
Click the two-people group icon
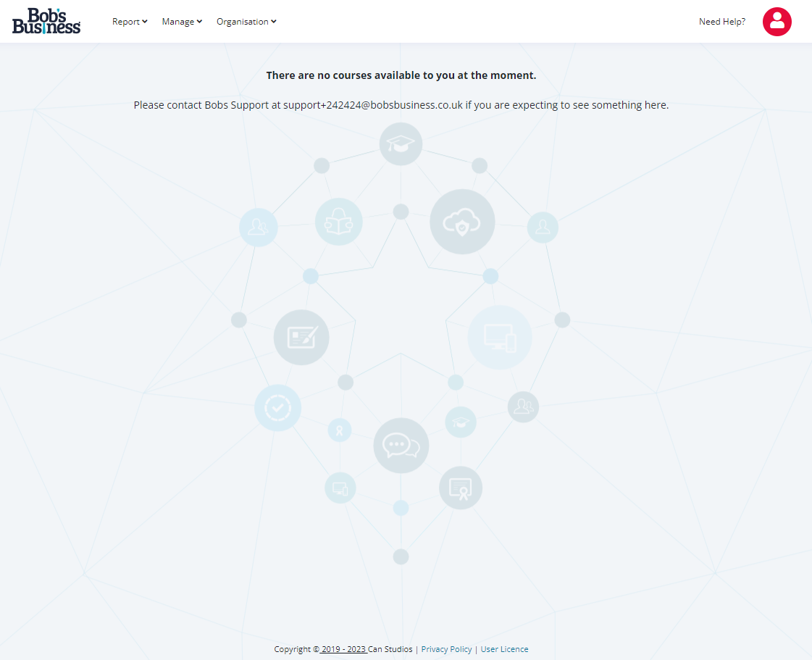click(522, 406)
